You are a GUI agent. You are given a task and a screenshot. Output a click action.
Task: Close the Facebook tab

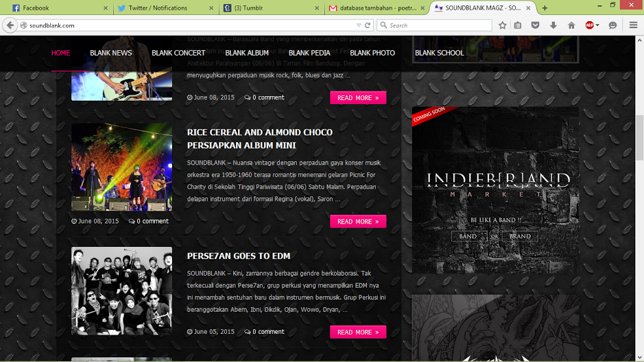click(x=106, y=8)
